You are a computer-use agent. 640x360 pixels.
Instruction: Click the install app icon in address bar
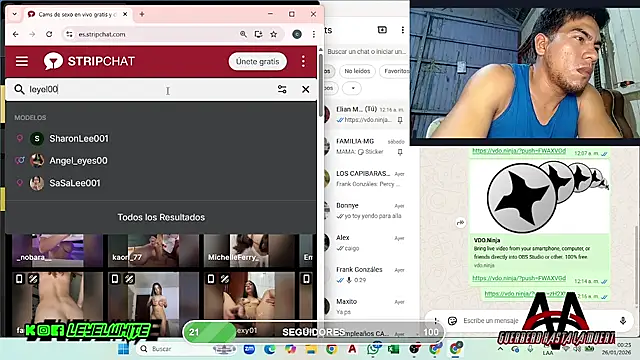258,34
